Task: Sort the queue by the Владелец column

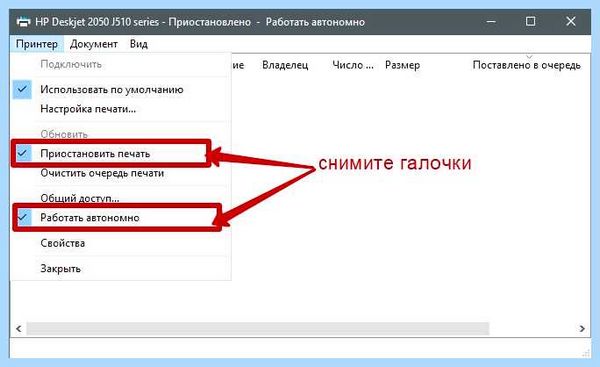Action: click(x=285, y=65)
